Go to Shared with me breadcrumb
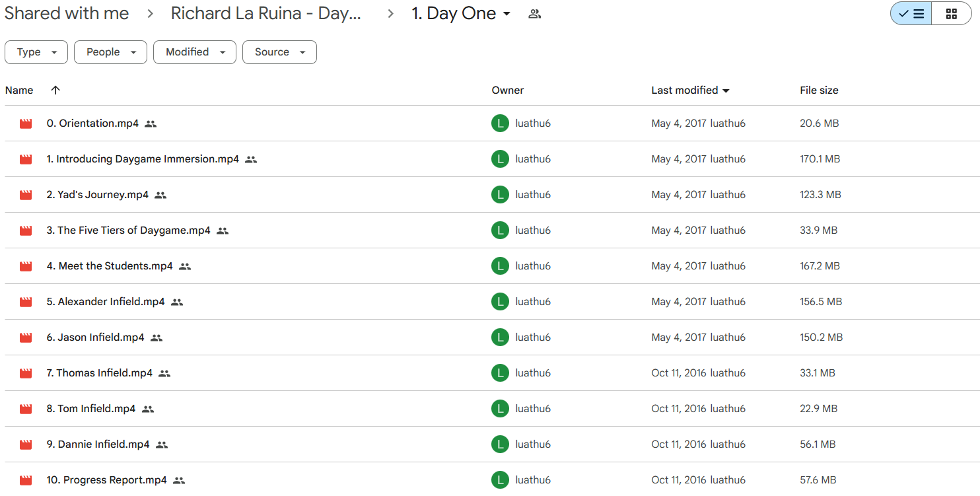 (x=67, y=14)
